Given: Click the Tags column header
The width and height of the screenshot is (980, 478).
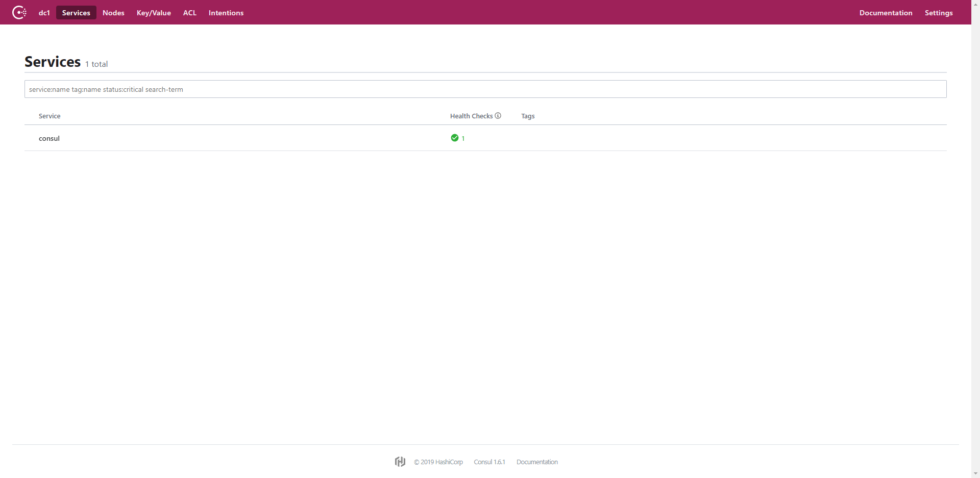Looking at the screenshot, I should click(528, 116).
